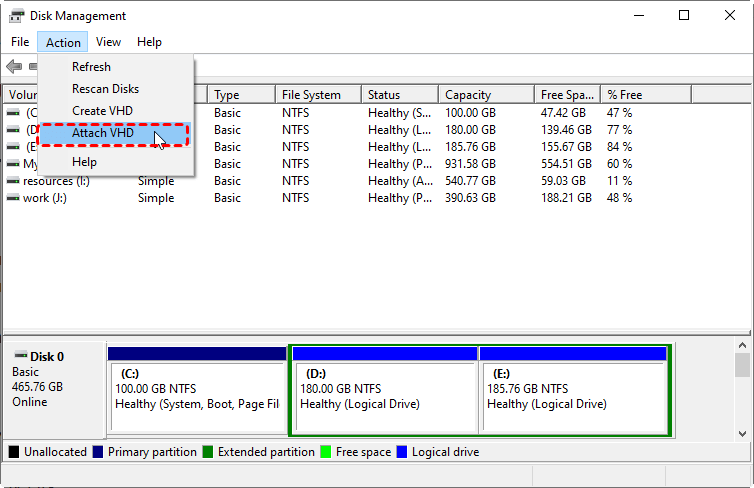Screen dimensions: 754x488
Task: Click the black Unallocated legend swatch
Action: pyautogui.click(x=14, y=452)
